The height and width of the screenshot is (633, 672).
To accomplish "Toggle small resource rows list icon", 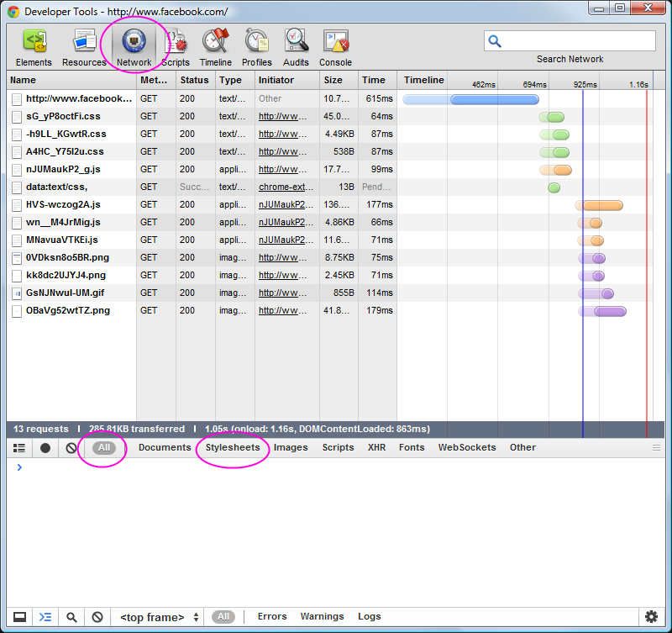I will 18,448.
